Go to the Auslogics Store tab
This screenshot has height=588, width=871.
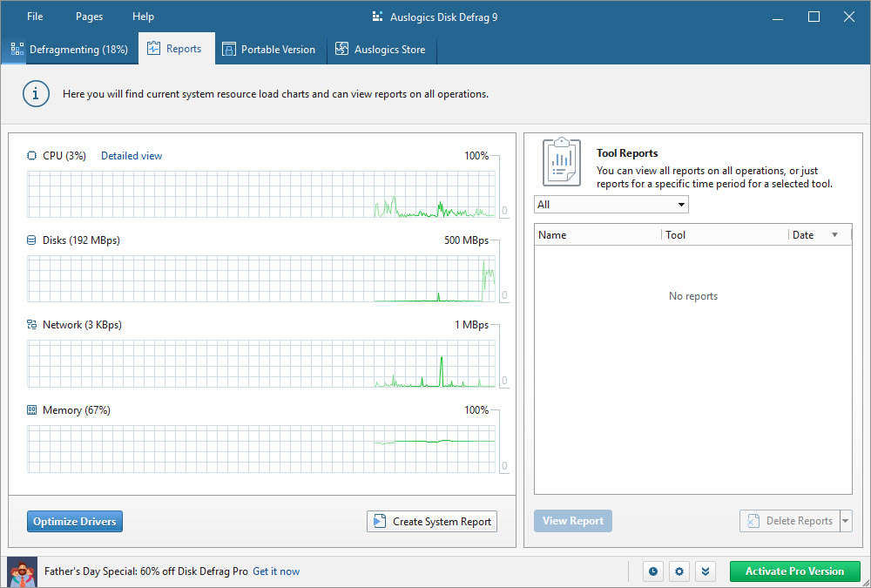[382, 50]
